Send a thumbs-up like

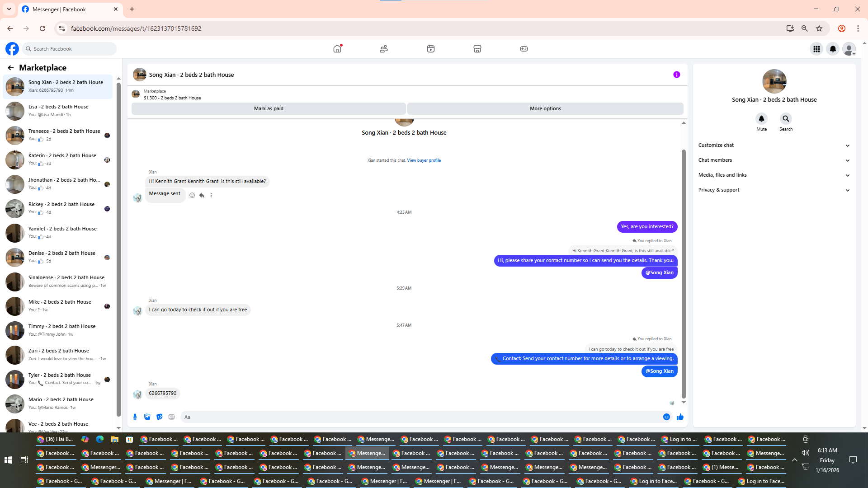tap(680, 417)
